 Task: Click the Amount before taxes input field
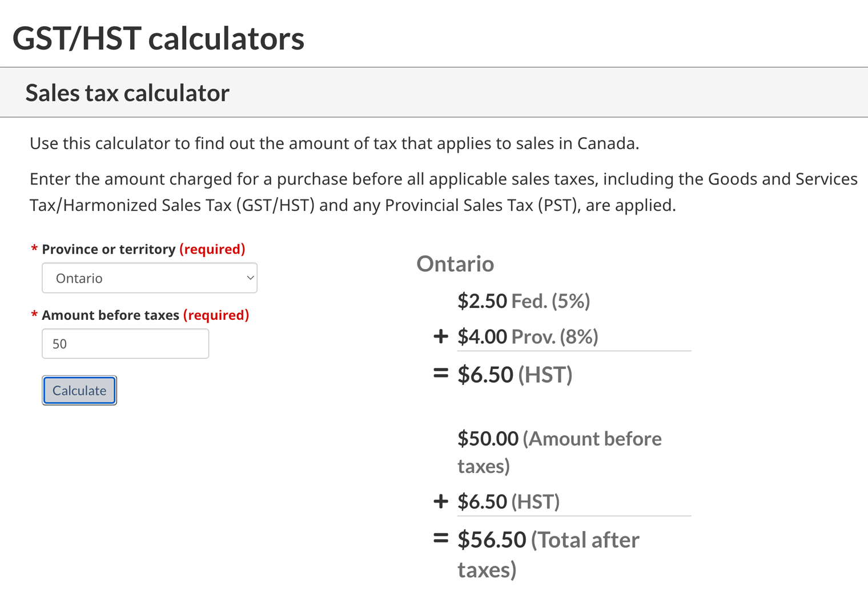click(125, 344)
